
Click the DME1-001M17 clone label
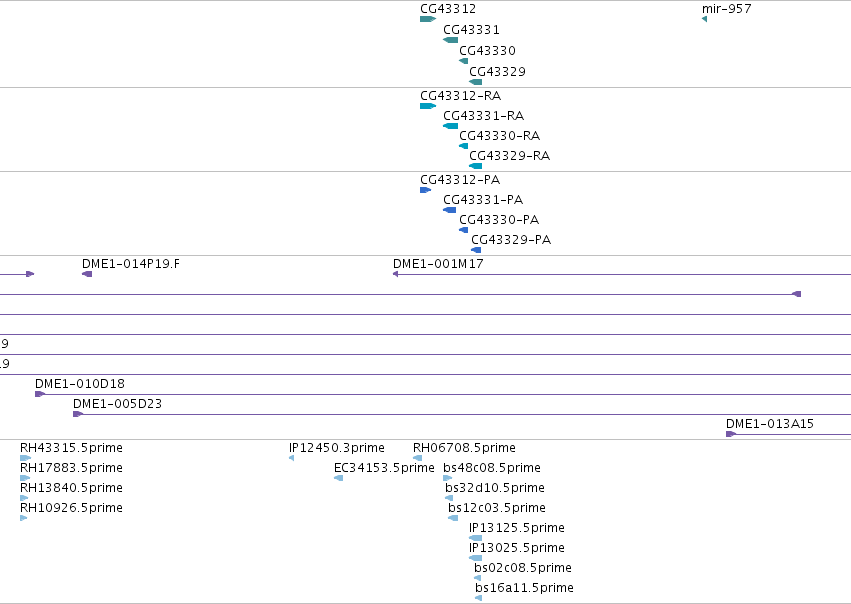point(438,264)
